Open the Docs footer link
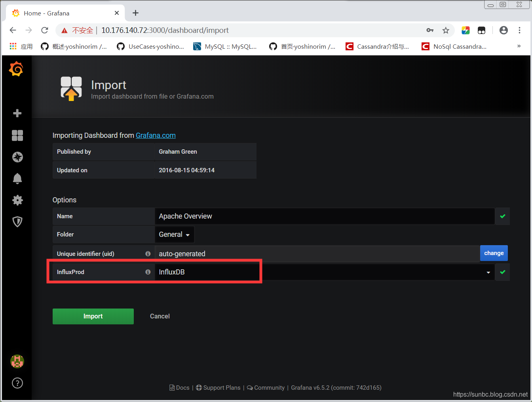The height and width of the screenshot is (402, 532). [179, 387]
